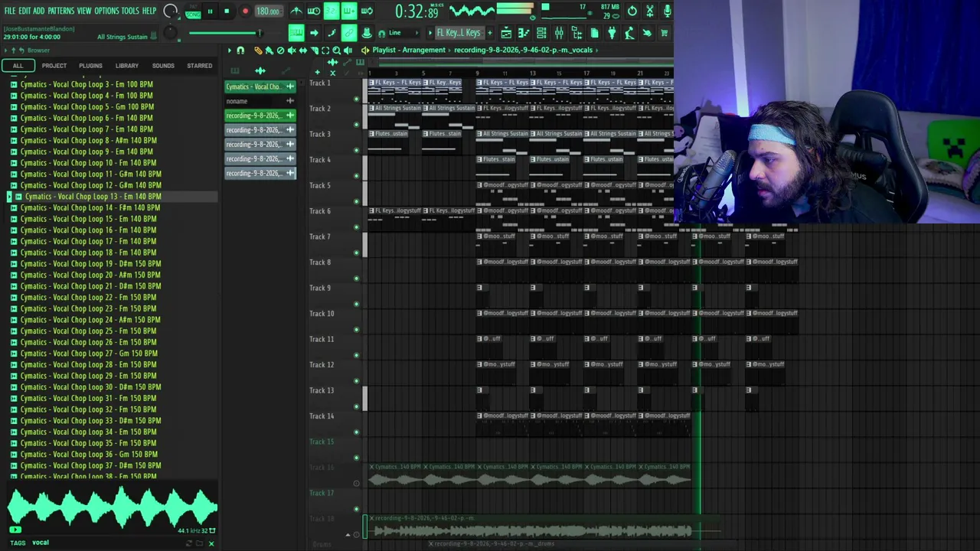
Task: Stop playback with the stop button
Action: coord(227,11)
